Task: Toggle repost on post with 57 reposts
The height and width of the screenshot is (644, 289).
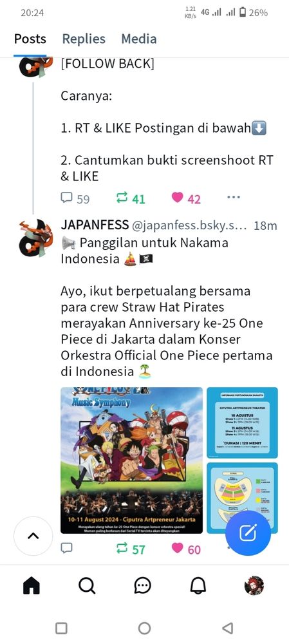Action: tap(131, 549)
